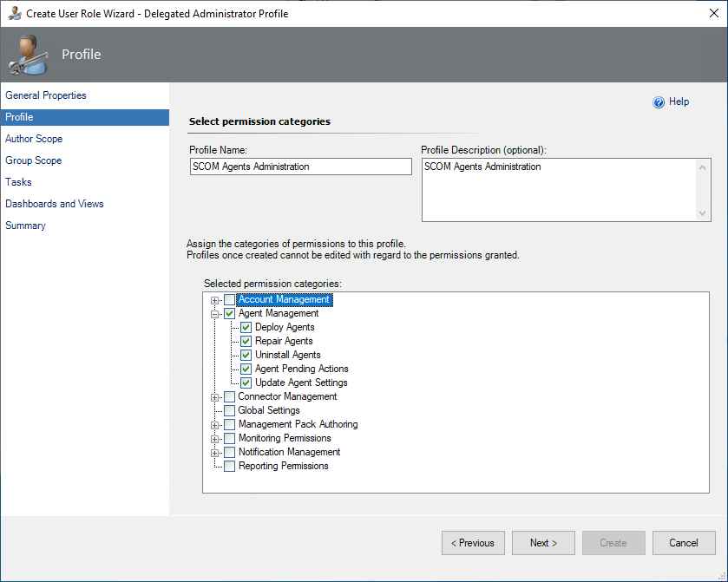Select the Notification Management tree label
728x582 pixels.
pos(289,453)
